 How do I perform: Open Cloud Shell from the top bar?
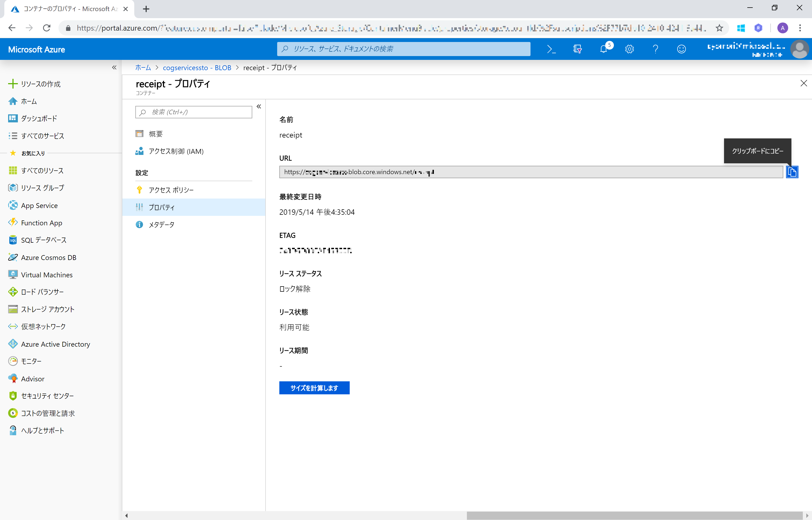pos(551,49)
